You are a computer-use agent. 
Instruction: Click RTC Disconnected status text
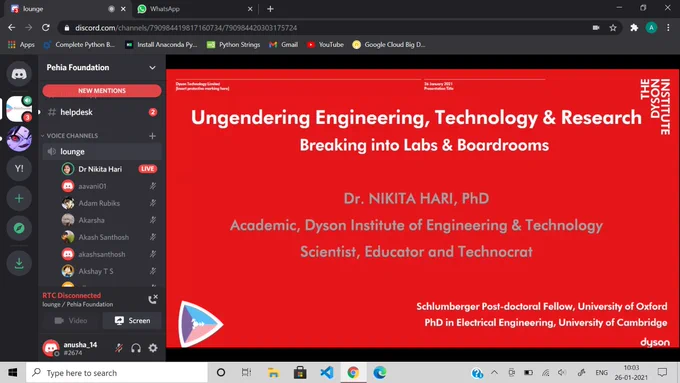click(x=72, y=295)
